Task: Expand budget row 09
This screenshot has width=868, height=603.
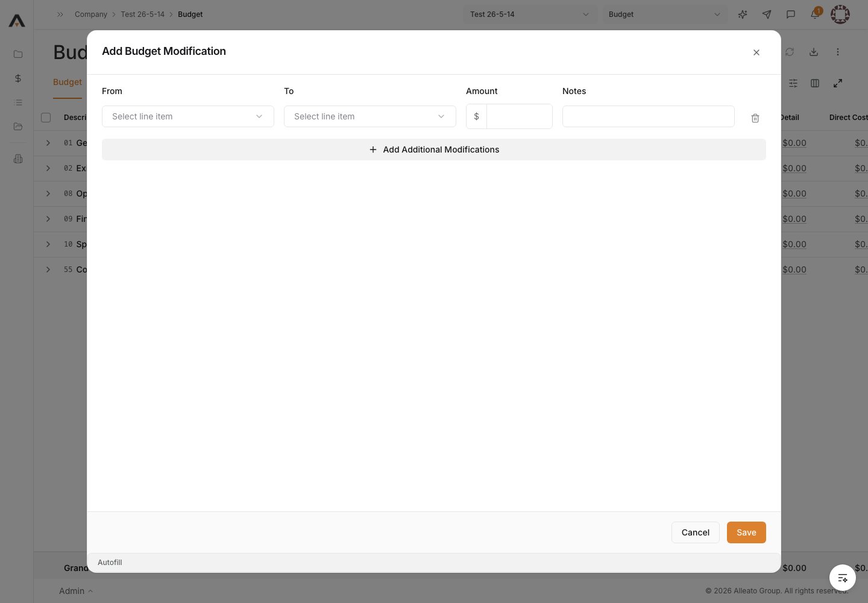Action: coord(48,219)
